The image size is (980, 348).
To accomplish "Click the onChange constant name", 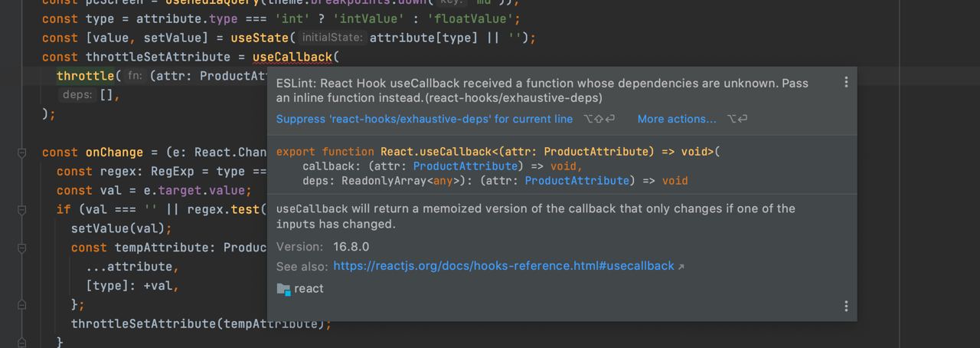I will point(114,153).
